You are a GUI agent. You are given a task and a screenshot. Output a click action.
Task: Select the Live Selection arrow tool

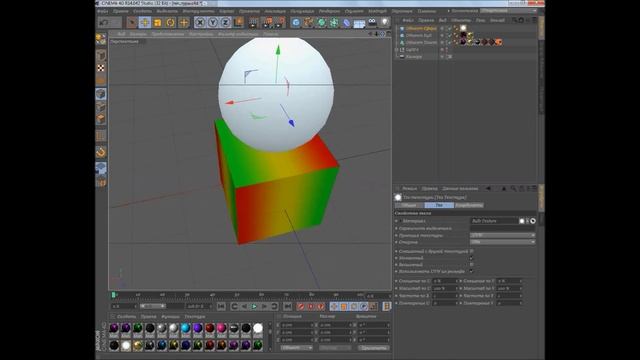[x=131, y=22]
